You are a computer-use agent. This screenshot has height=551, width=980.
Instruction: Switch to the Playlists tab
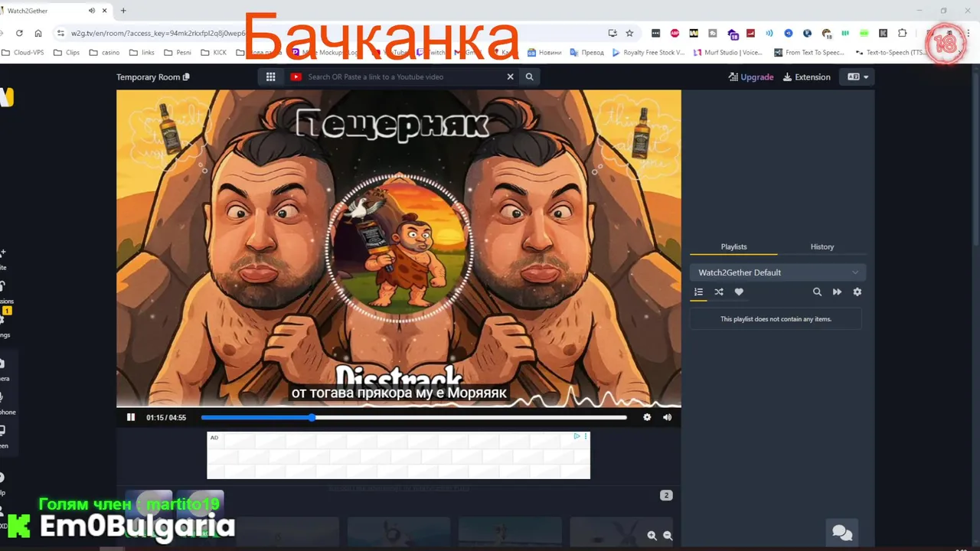[733, 246]
